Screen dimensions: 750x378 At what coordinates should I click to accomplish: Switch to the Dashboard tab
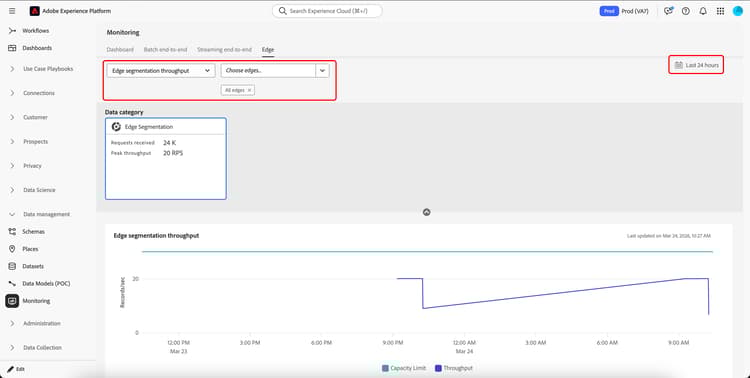120,50
